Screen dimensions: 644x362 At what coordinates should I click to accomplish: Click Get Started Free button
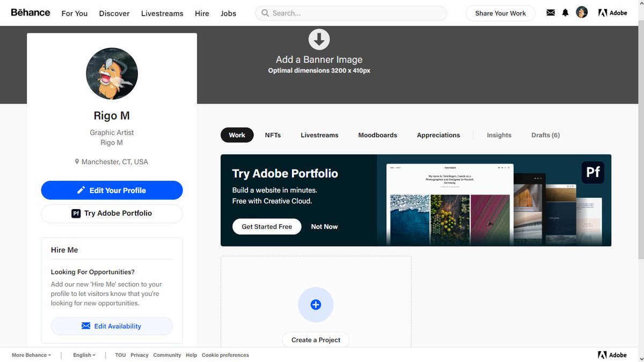pyautogui.click(x=267, y=227)
